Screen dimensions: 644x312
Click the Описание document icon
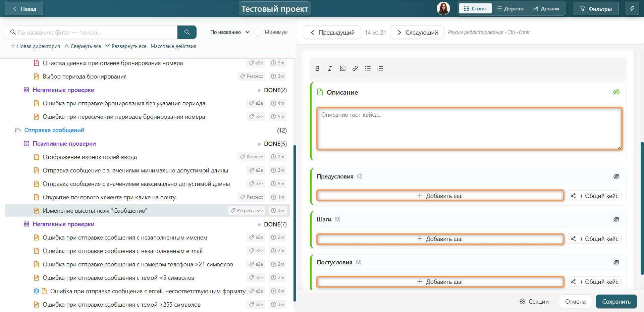pos(320,92)
